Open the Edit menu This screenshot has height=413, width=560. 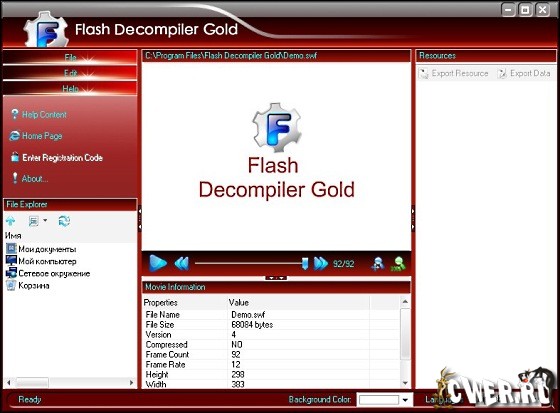point(70,73)
